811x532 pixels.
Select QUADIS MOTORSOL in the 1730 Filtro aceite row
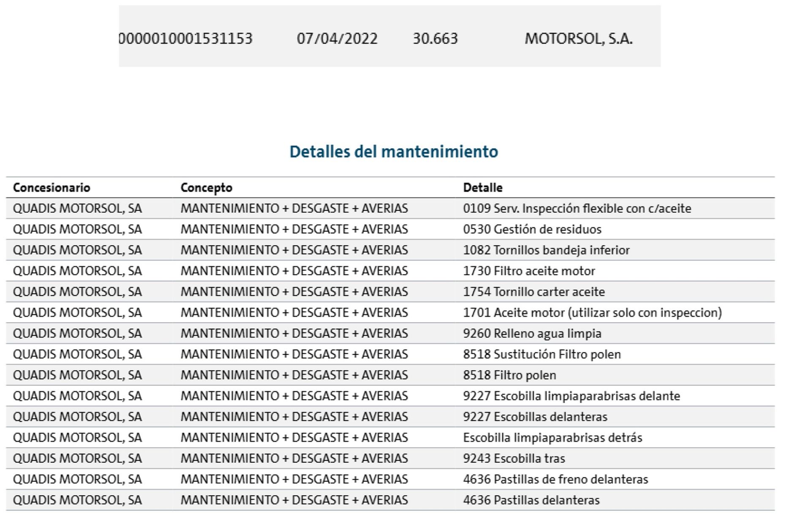click(x=77, y=271)
